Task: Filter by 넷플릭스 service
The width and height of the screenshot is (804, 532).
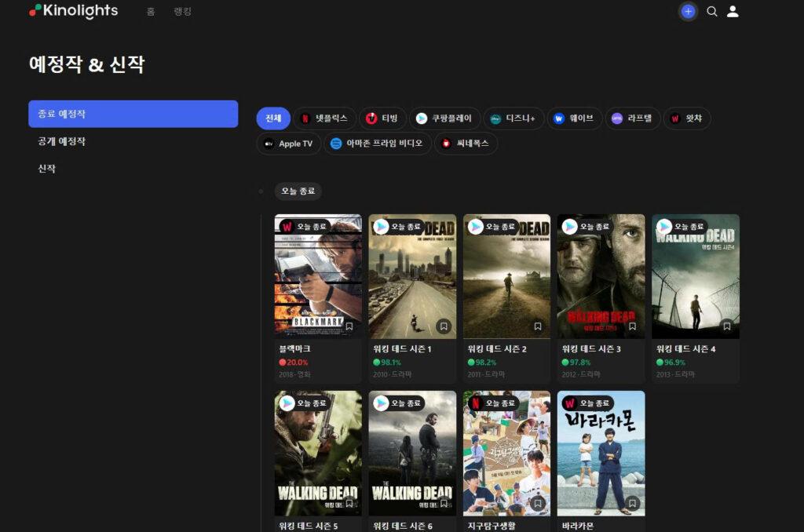Action: pyautogui.click(x=324, y=118)
